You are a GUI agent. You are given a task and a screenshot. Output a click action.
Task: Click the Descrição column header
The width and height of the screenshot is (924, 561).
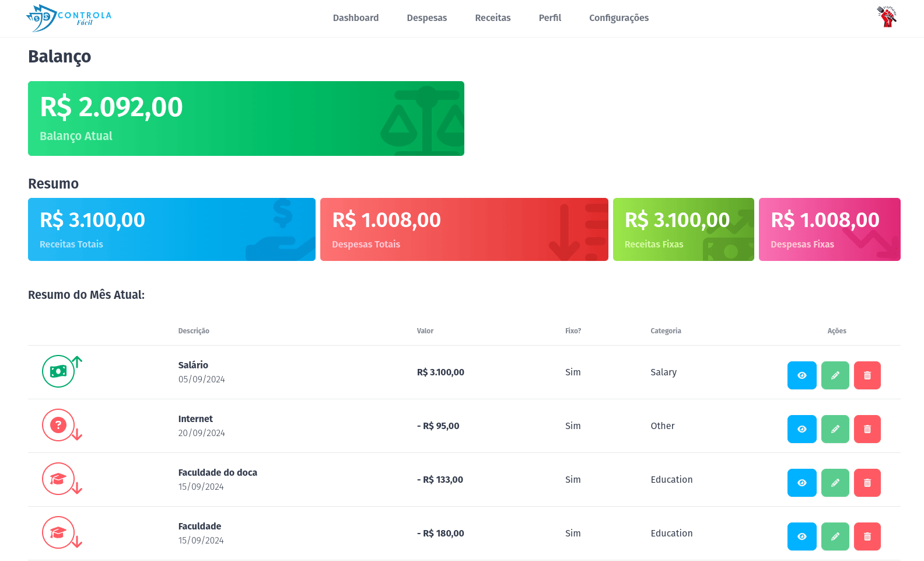tap(194, 331)
